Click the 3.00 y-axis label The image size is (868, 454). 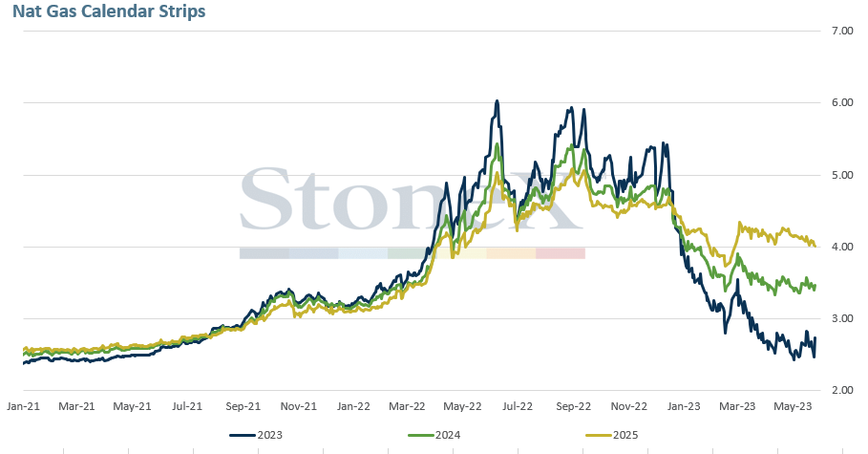pyautogui.click(x=842, y=318)
